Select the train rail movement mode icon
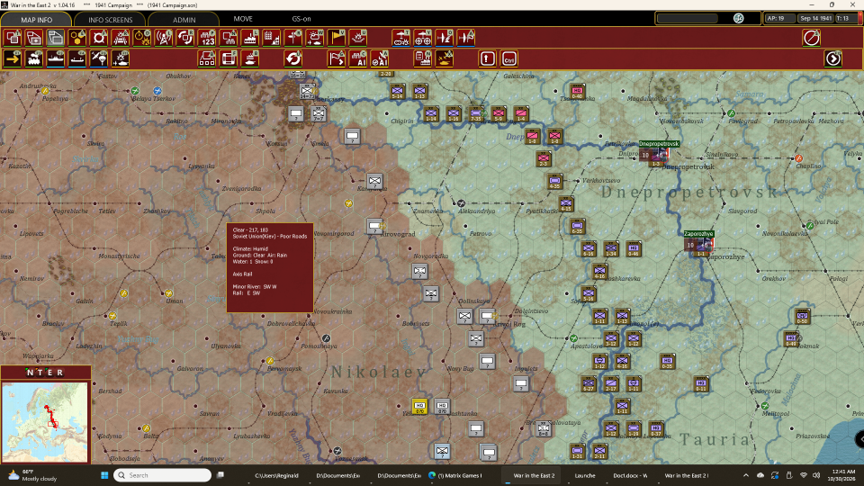 [34, 58]
